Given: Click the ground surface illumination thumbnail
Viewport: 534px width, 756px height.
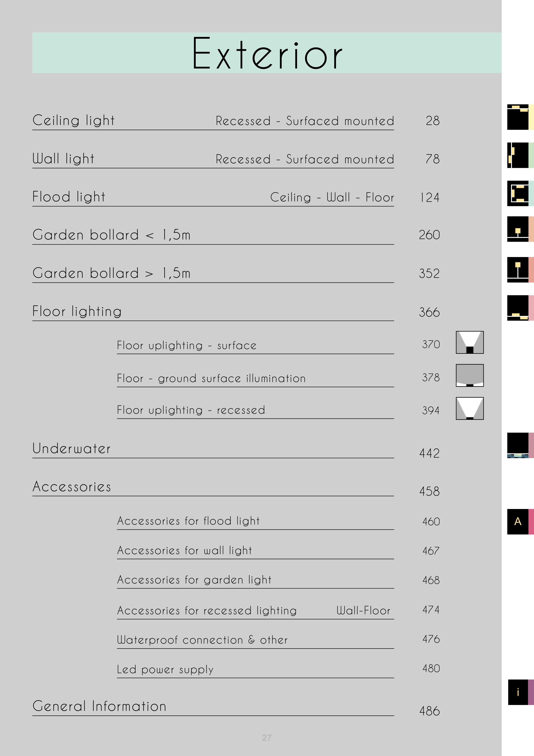Looking at the screenshot, I should tap(469, 375).
